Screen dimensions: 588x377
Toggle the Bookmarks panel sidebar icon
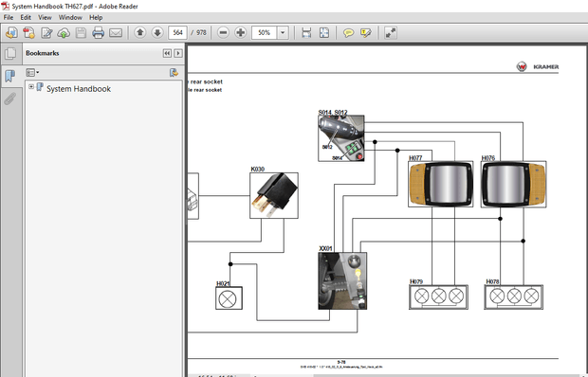[x=10, y=76]
